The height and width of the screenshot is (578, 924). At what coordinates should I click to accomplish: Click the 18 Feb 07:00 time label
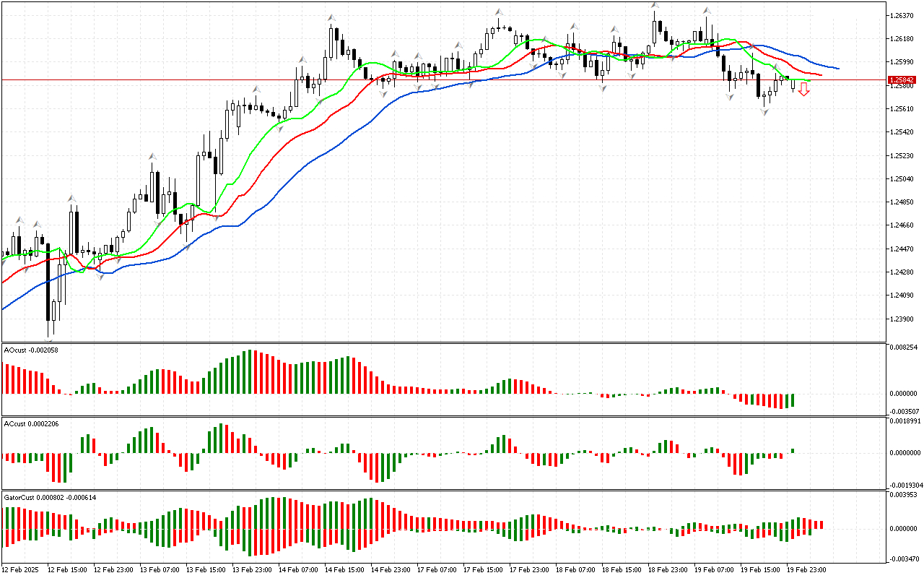pos(576,569)
